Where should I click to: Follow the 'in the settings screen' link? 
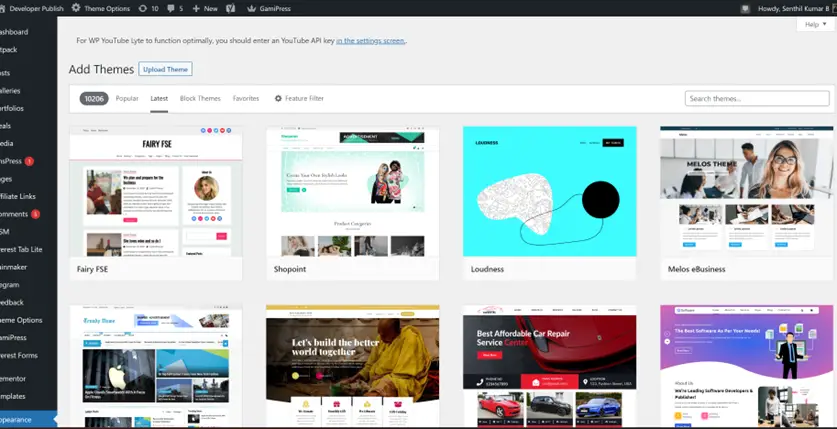[x=370, y=41]
